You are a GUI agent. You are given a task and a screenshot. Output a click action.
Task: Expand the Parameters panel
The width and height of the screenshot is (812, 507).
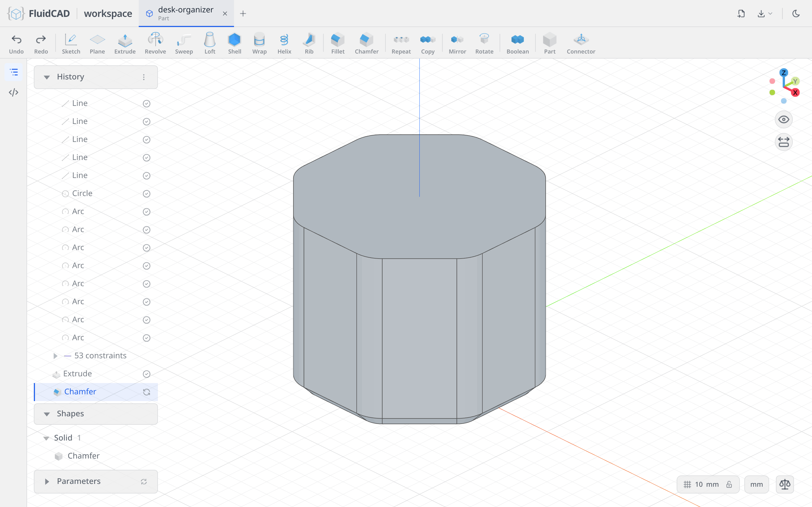(x=47, y=482)
